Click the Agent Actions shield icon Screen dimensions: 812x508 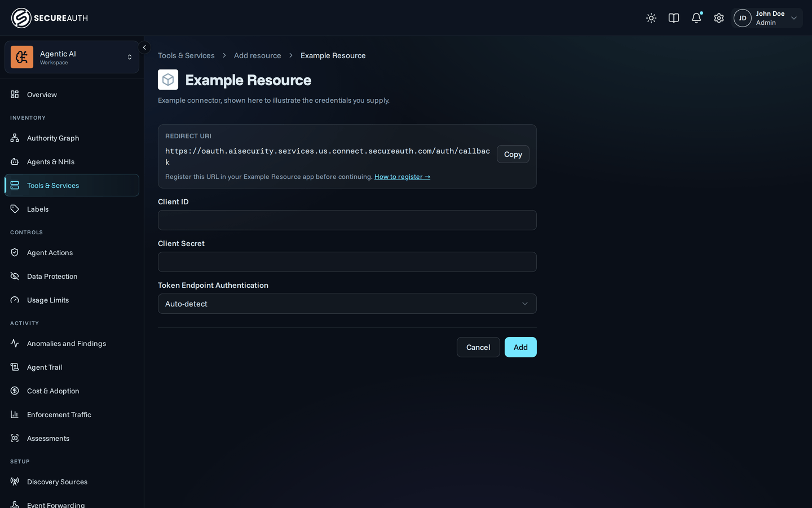pyautogui.click(x=15, y=252)
